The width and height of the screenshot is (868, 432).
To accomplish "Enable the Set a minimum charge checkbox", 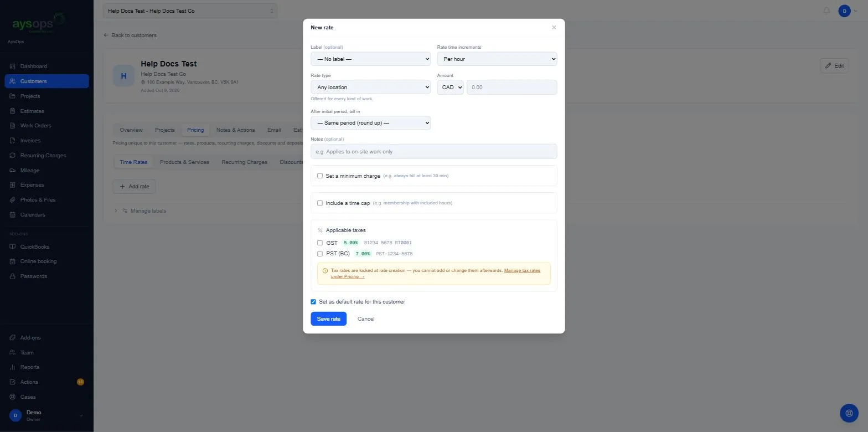I will pos(320,176).
